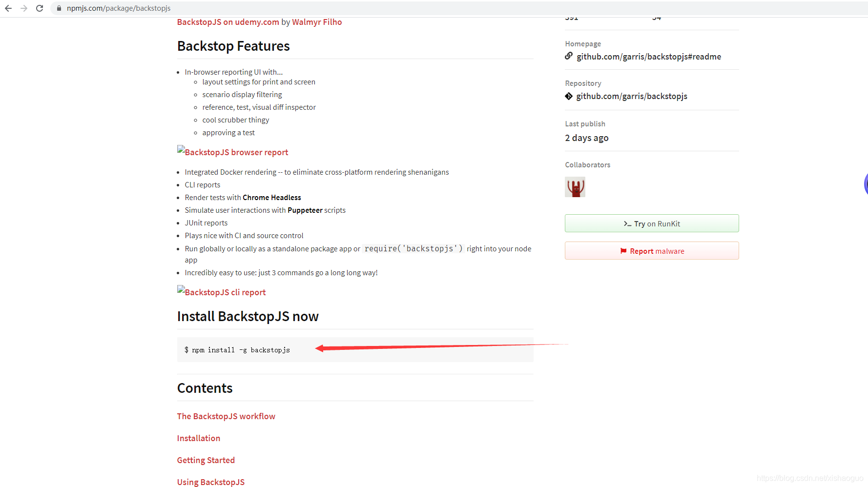Image resolution: width=868 pixels, height=487 pixels.
Task: Open the Installation contents link
Action: (199, 438)
